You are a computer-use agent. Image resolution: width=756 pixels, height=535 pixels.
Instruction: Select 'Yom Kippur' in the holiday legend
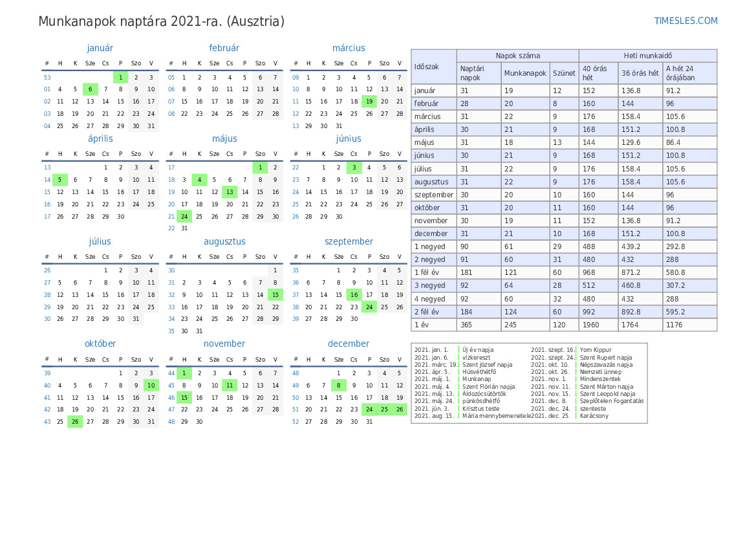[x=595, y=350]
